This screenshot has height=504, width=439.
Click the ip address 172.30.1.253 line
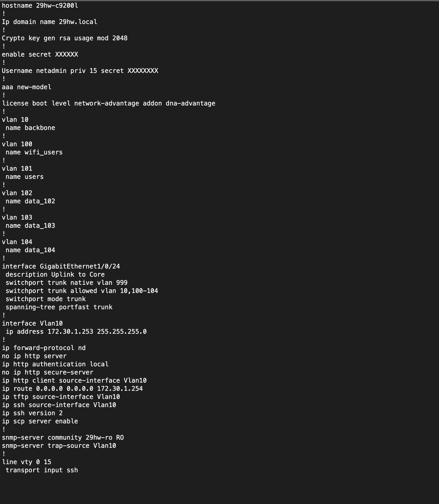pos(76,332)
